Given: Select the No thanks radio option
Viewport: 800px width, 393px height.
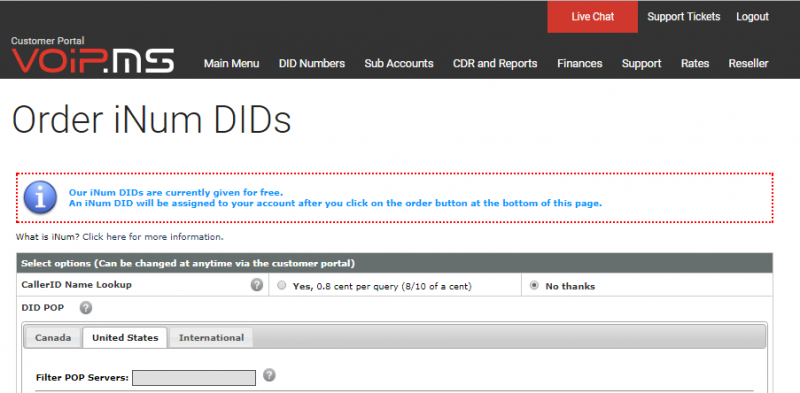Looking at the screenshot, I should coord(534,286).
